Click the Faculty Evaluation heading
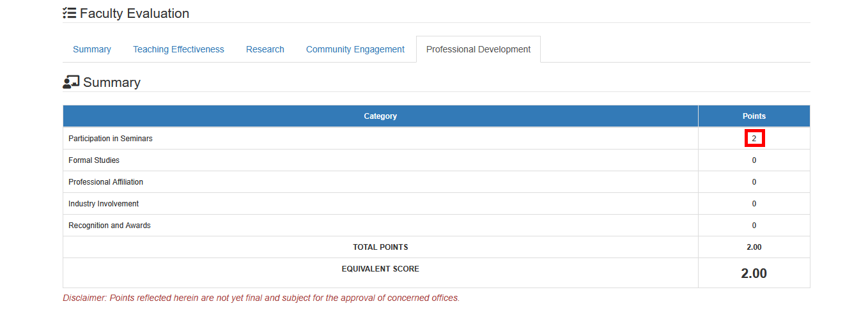The width and height of the screenshot is (868, 315). (134, 13)
